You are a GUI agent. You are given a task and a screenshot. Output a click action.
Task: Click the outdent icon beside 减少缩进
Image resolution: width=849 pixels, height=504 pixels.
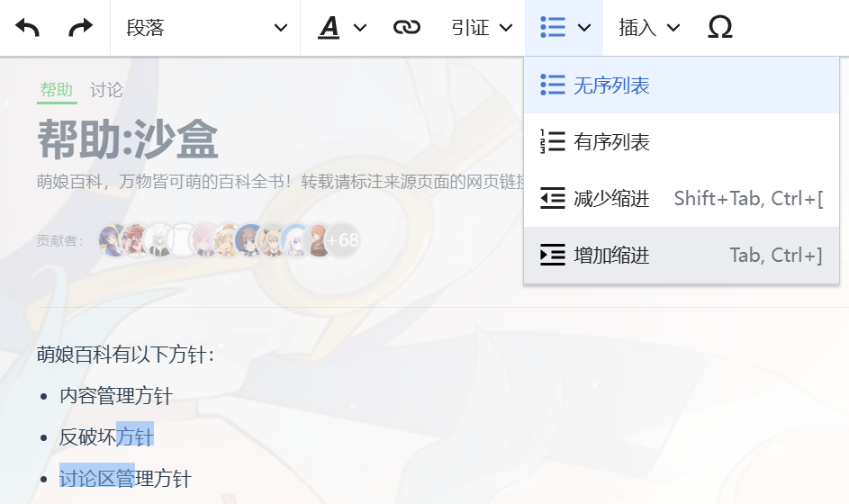pyautogui.click(x=553, y=198)
